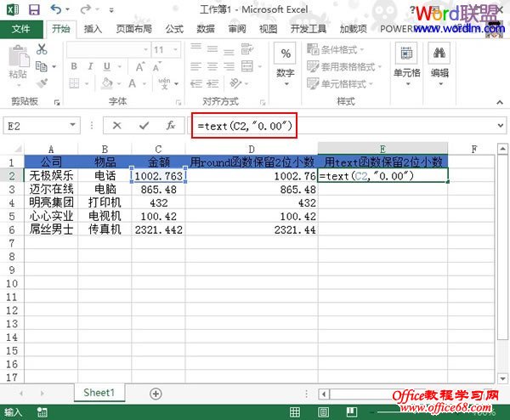
Task: Click the Decrease Font Size icon
Action: [156, 66]
